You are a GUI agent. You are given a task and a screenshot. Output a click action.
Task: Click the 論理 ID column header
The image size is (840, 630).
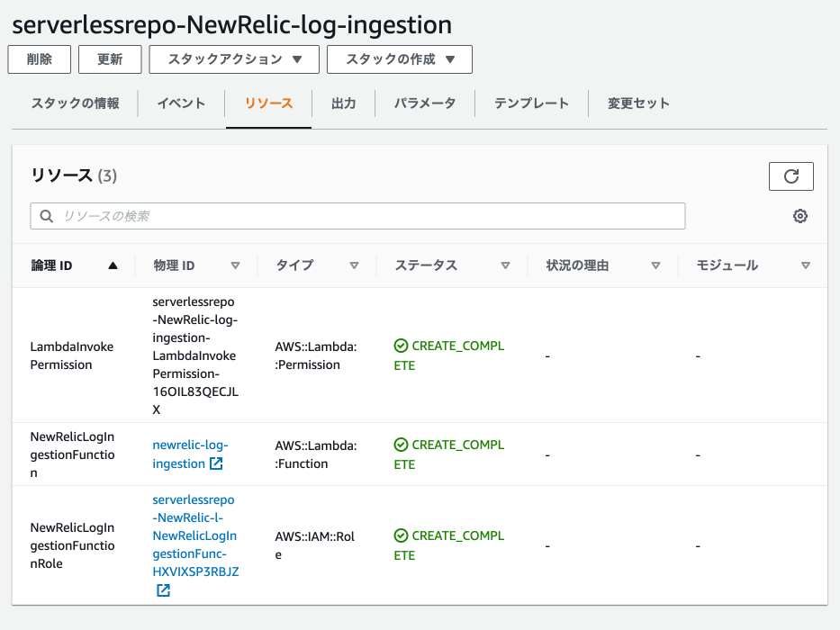pos(51,265)
